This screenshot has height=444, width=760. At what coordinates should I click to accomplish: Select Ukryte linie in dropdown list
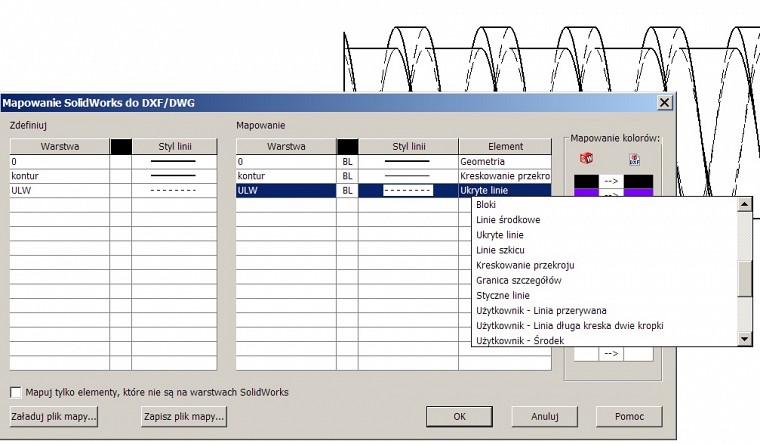point(500,235)
